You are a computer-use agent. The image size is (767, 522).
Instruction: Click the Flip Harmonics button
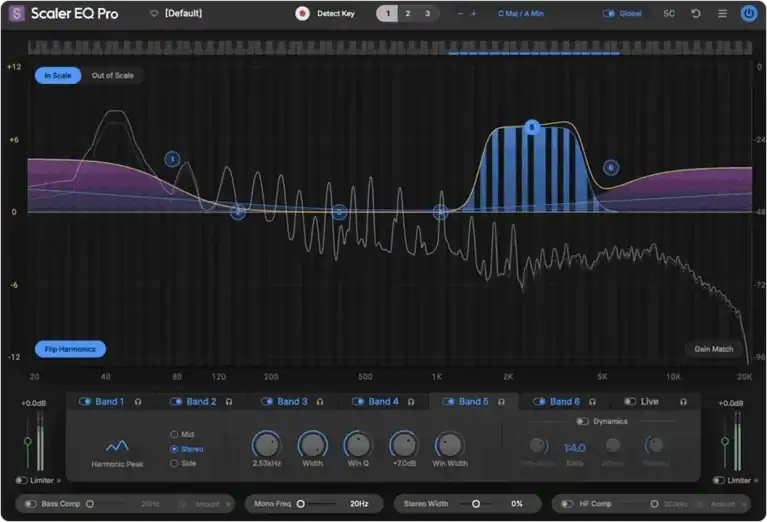tap(70, 349)
